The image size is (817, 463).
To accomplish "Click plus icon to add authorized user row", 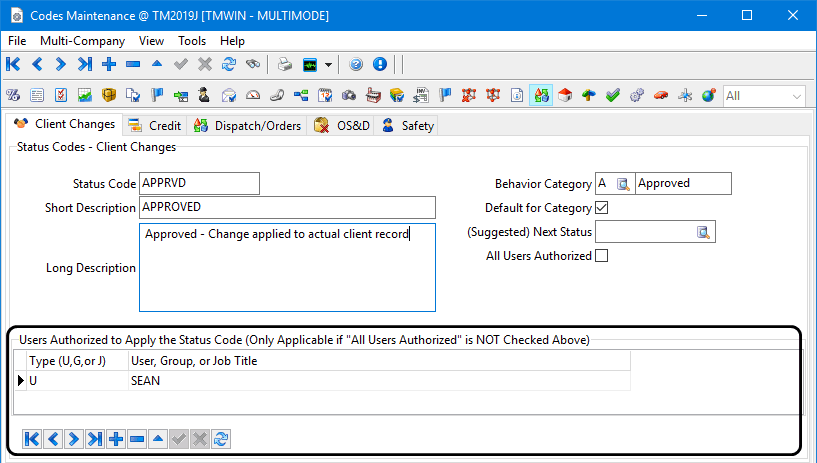I will click(x=116, y=439).
